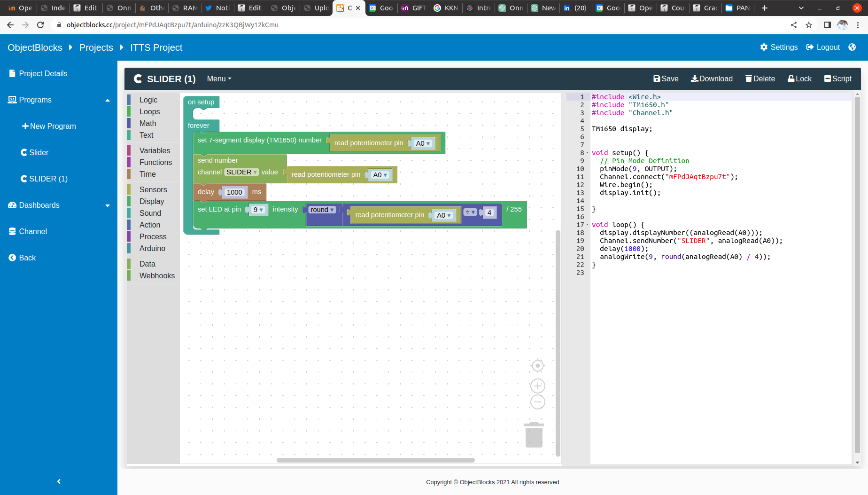Click the delay 1000 value field
Viewport: 868px width, 495px height.
[x=234, y=192]
